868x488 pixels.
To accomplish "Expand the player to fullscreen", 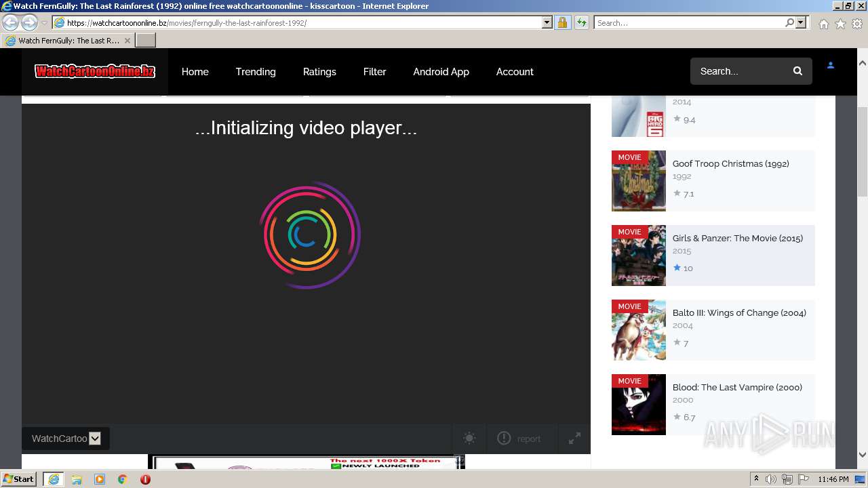I will (x=574, y=439).
